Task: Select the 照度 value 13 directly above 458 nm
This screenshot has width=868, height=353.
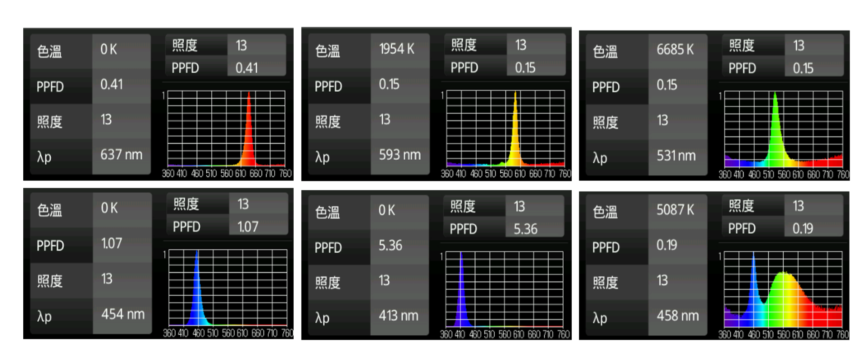Action: point(662,280)
